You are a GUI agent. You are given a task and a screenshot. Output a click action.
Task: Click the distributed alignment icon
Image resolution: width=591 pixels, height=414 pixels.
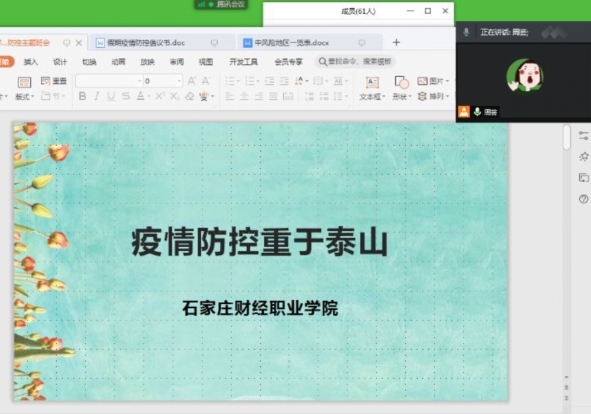[288, 97]
